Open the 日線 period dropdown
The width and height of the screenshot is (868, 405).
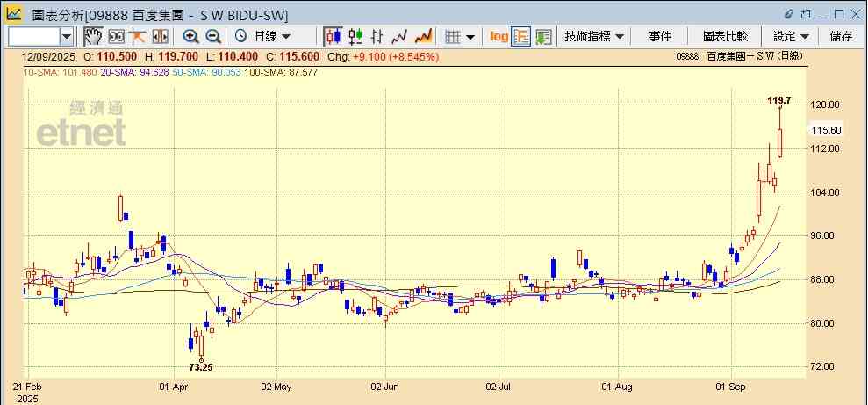pyautogui.click(x=272, y=37)
